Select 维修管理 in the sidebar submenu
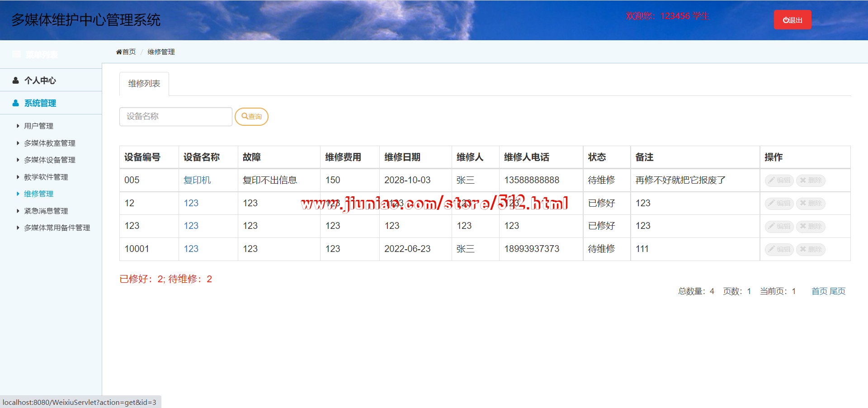This screenshot has width=868, height=408. 38,194
